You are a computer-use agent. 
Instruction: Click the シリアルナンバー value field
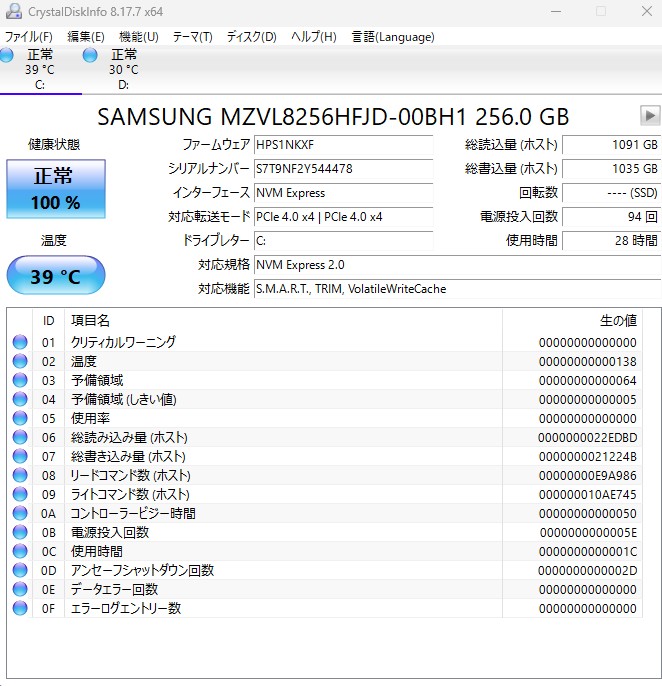[343, 169]
